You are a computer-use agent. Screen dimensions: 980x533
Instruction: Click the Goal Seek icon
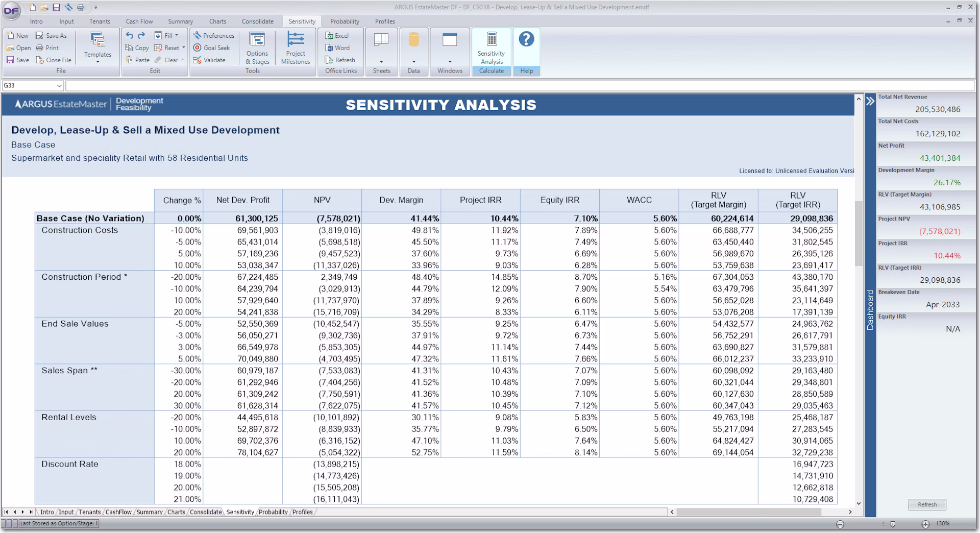pyautogui.click(x=198, y=47)
